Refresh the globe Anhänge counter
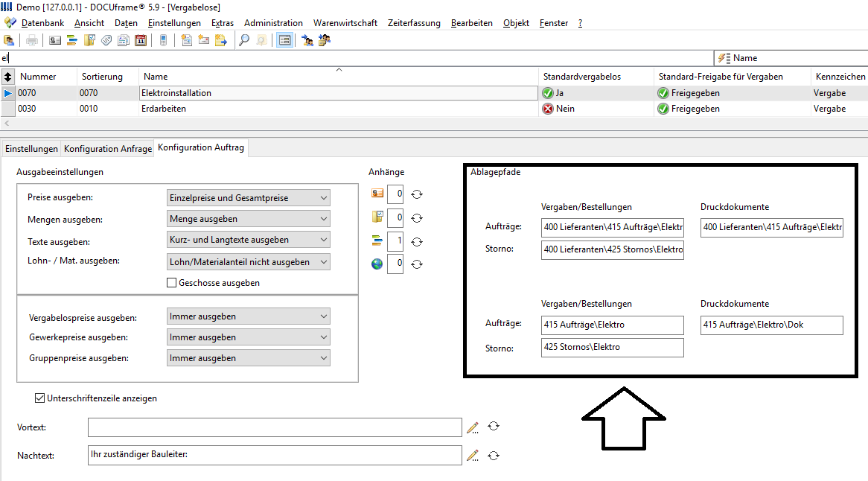The width and height of the screenshot is (868, 481). click(417, 264)
